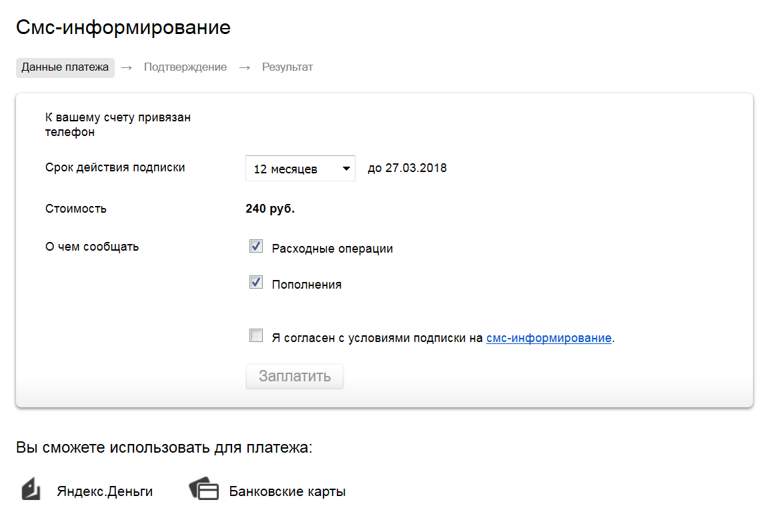Click the Банковские карты payment method label
Screen dimensions: 769x532
coord(287,492)
